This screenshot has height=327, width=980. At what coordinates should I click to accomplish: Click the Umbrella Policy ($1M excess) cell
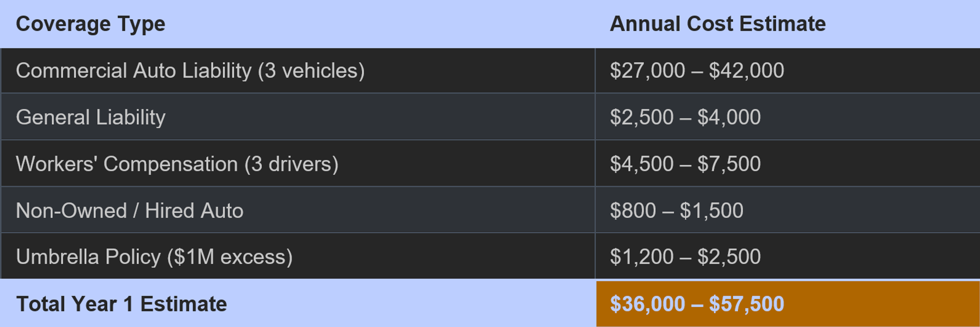(x=298, y=256)
